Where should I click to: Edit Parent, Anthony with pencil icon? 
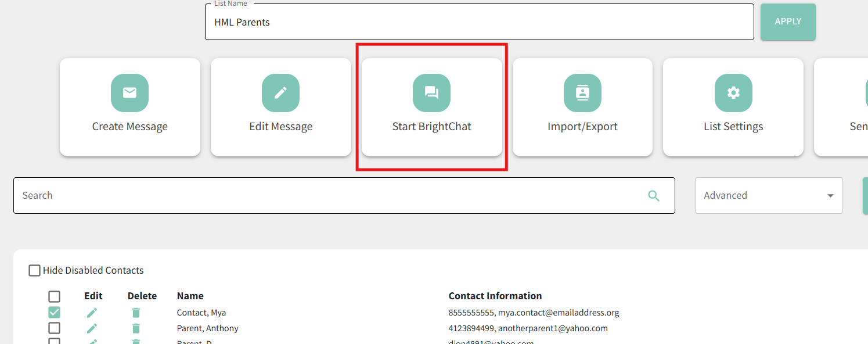coord(92,328)
